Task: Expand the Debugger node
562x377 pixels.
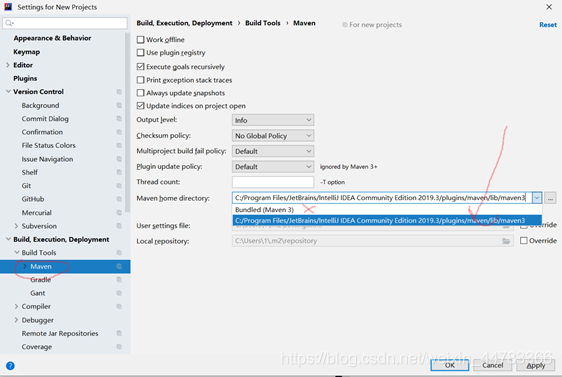Action: [16, 320]
